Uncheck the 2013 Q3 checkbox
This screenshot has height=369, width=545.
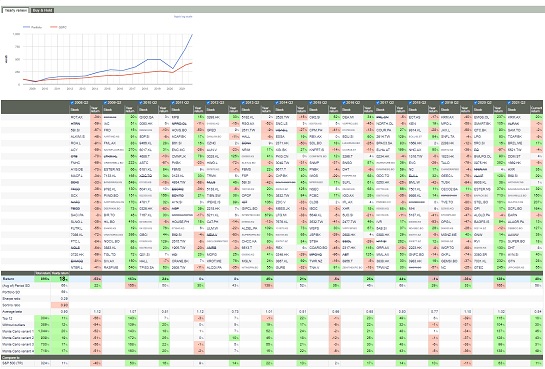point(243,103)
